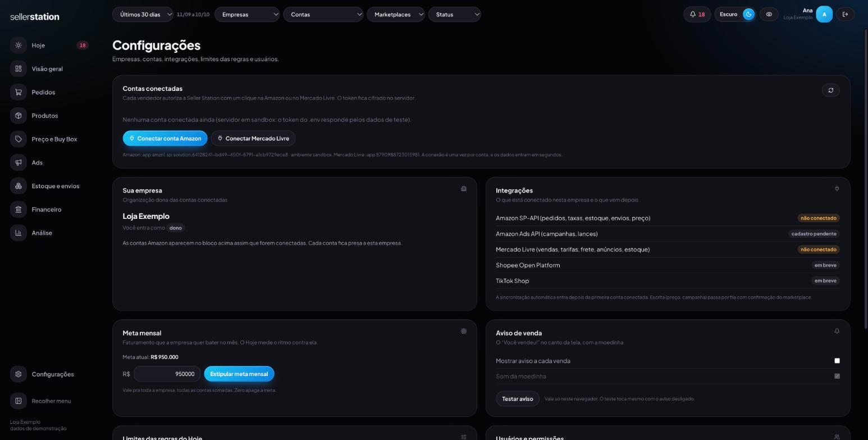The width and height of the screenshot is (868, 440).
Task: Open the Preço e Buy Box tag icon
Action: pyautogui.click(x=19, y=139)
